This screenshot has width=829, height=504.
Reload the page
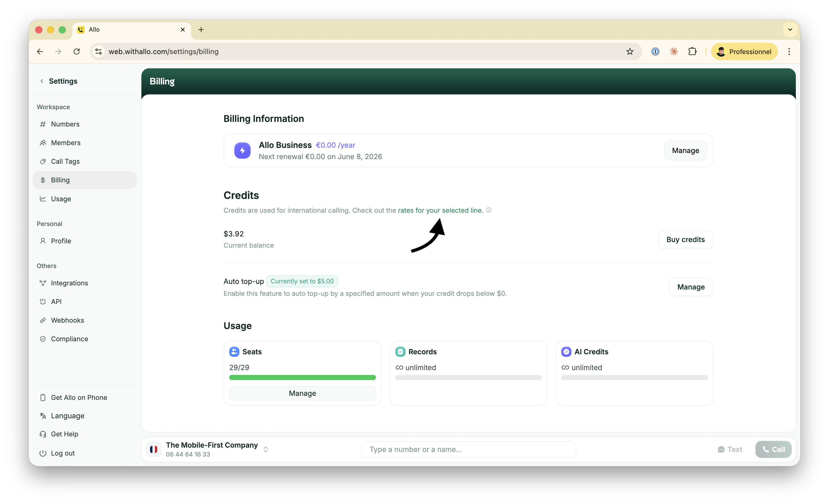click(x=77, y=52)
